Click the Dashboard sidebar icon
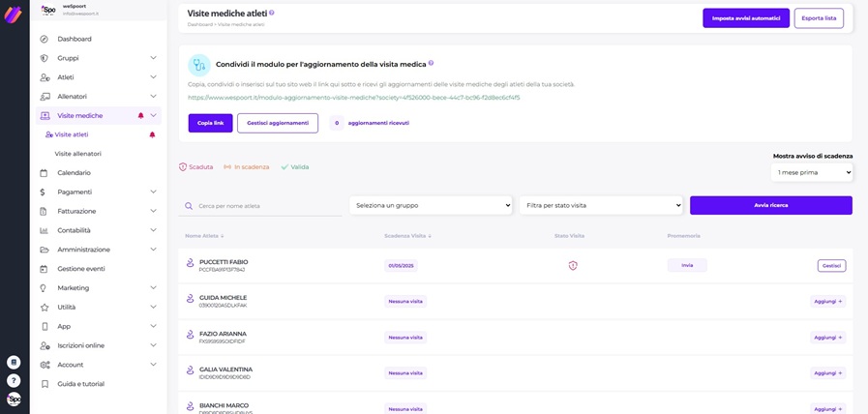The image size is (868, 414). click(45, 39)
